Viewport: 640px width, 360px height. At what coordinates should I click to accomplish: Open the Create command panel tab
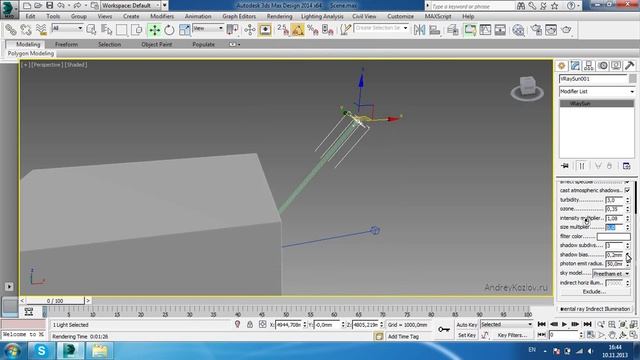(x=562, y=66)
